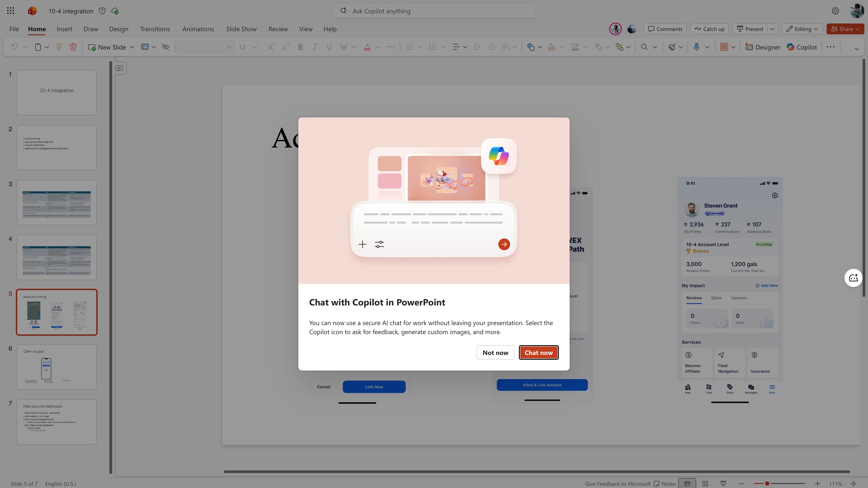The height and width of the screenshot is (488, 868).
Task: Open Search from the ribbon
Action: click(644, 47)
